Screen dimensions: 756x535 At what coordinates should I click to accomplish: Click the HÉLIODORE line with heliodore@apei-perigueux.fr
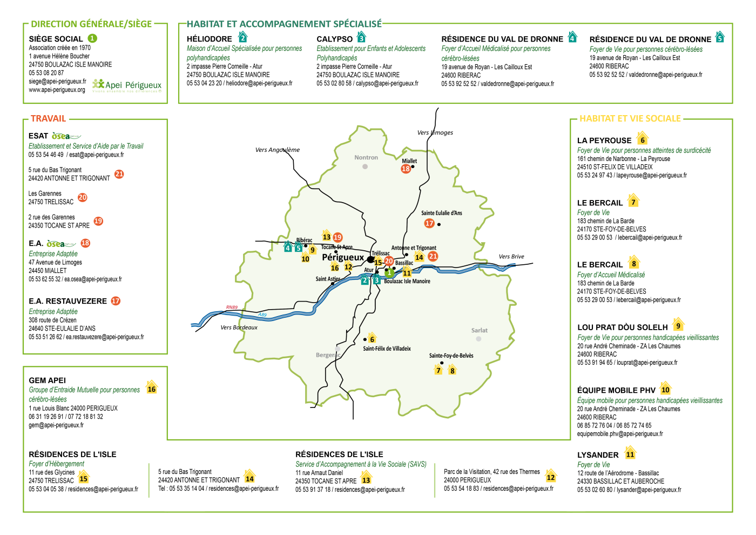point(240,83)
